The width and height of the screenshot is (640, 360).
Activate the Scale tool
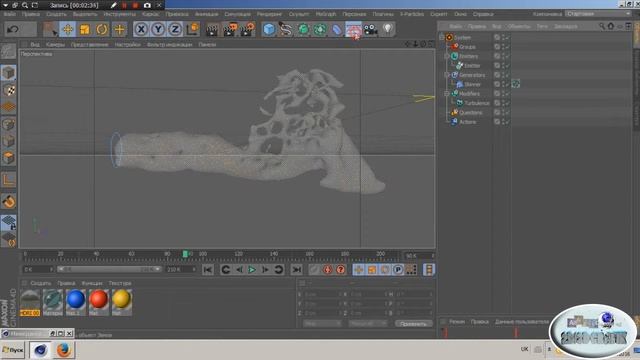click(x=85, y=29)
